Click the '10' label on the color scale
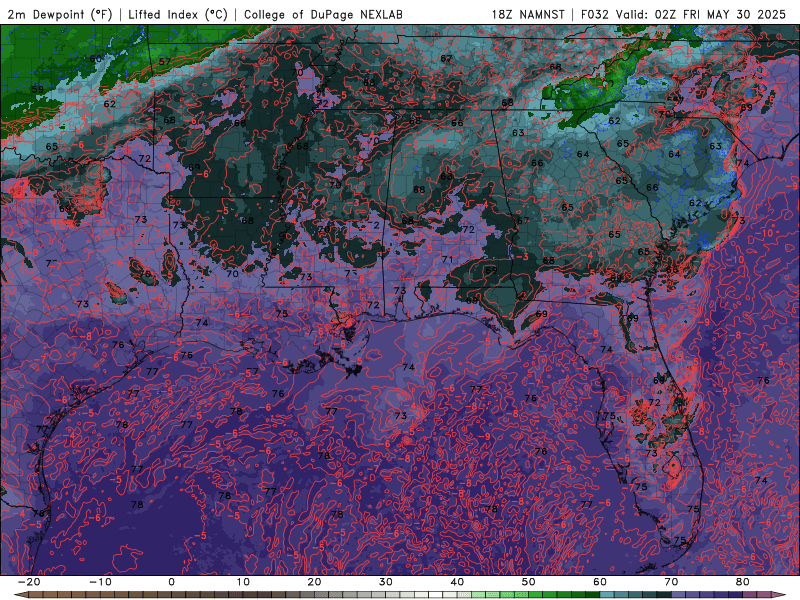This screenshot has height=600, width=800. [243, 582]
